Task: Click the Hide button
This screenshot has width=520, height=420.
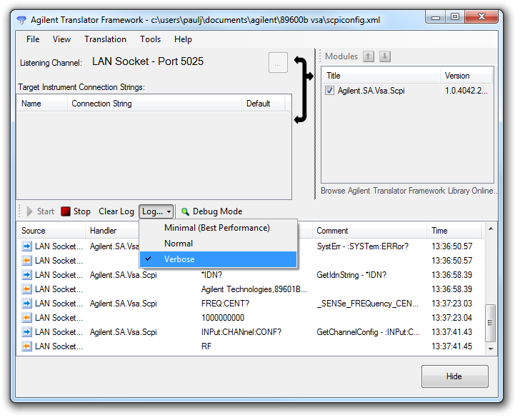Action: coord(454,376)
